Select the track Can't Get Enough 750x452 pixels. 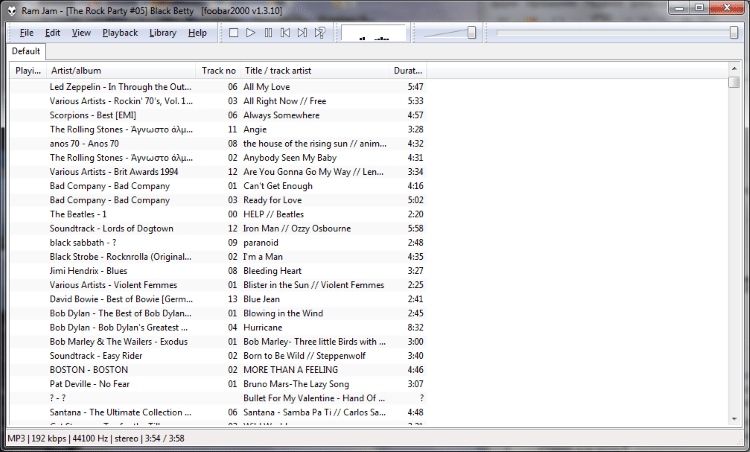[x=278, y=186]
